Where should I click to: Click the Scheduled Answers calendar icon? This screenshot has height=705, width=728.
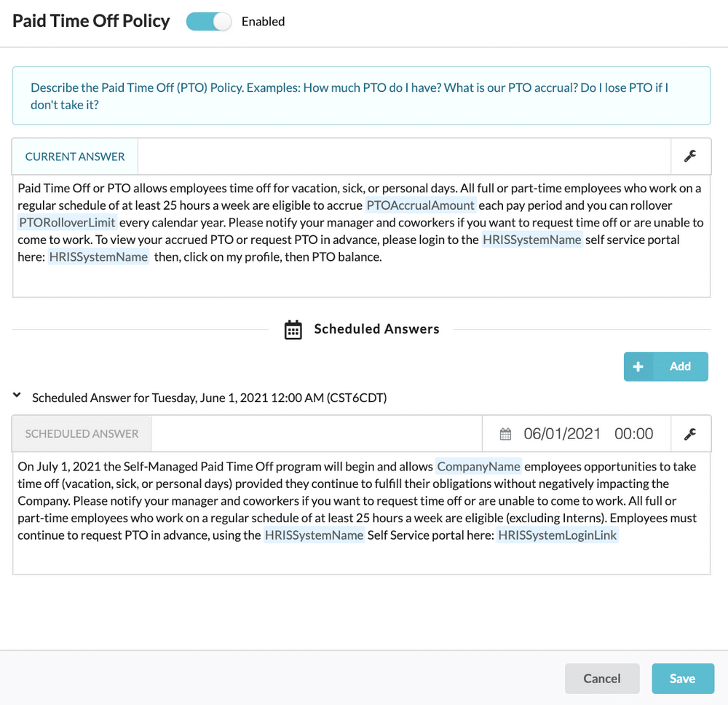pyautogui.click(x=293, y=330)
